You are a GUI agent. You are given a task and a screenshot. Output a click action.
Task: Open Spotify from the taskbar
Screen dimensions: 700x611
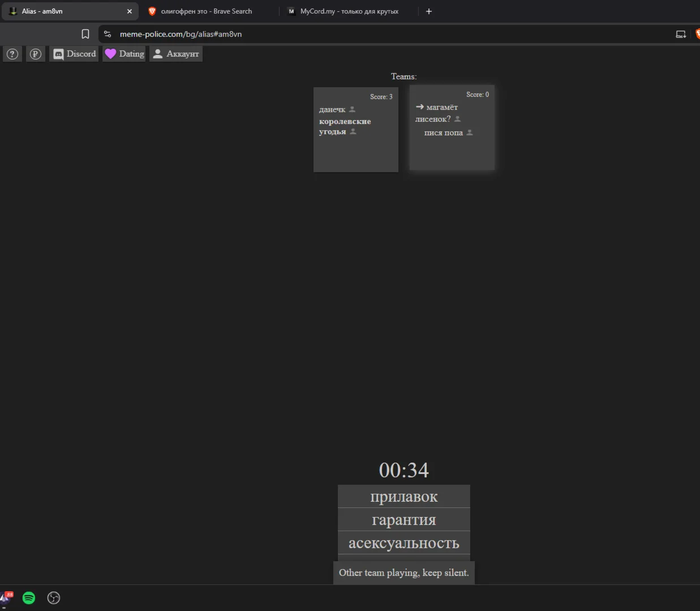(29, 598)
